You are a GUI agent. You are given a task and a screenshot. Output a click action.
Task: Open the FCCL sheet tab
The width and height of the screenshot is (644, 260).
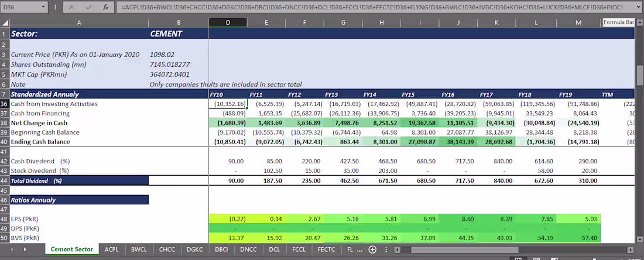click(299, 249)
